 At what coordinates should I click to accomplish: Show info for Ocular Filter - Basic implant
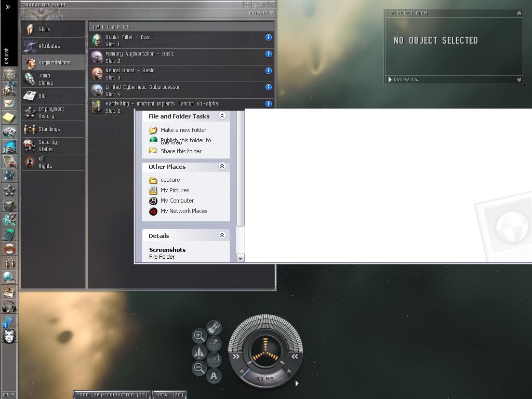coord(269,37)
